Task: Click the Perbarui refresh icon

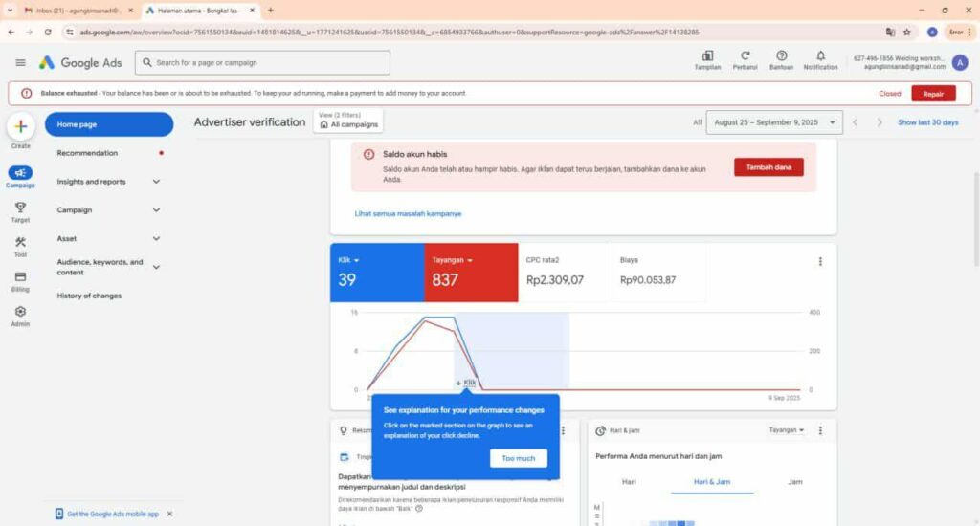Action: [x=745, y=56]
